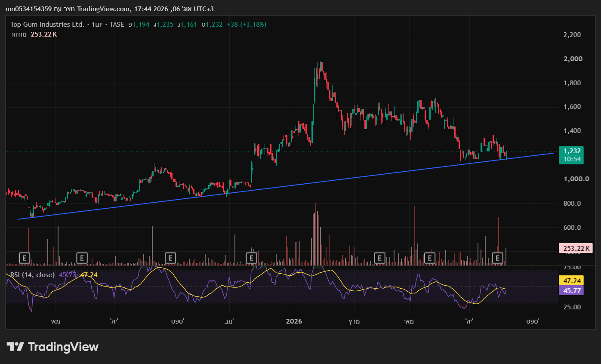Viewport: 601px width, 364px height.
Task: Click the 1,400 price axis label
Action: [x=572, y=131]
